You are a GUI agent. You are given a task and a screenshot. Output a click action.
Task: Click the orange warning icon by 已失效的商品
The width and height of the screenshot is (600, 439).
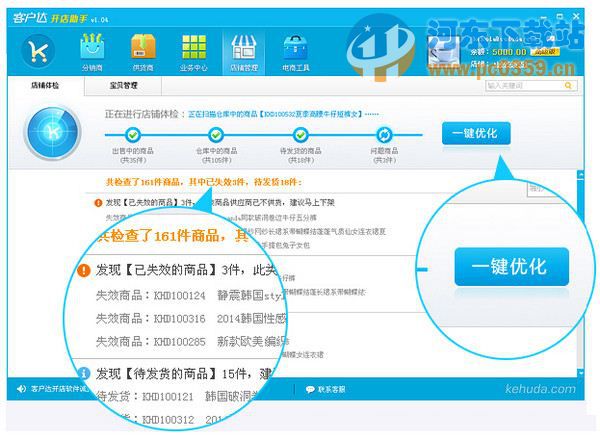click(98, 202)
